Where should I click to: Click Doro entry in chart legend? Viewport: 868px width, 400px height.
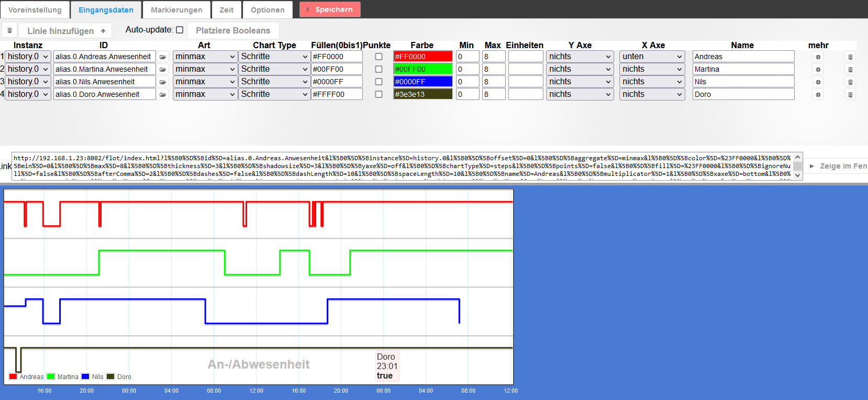pos(119,377)
